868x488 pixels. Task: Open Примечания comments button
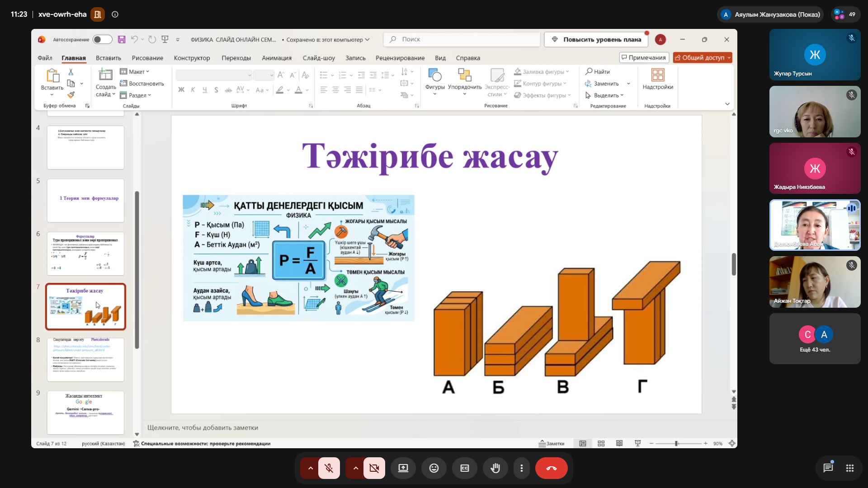tap(644, 57)
